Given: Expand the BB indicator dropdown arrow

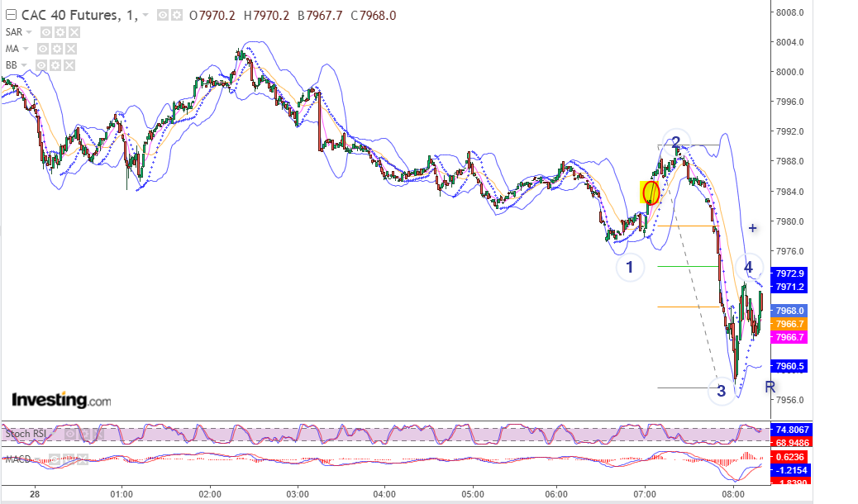Looking at the screenshot, I should [x=24, y=65].
